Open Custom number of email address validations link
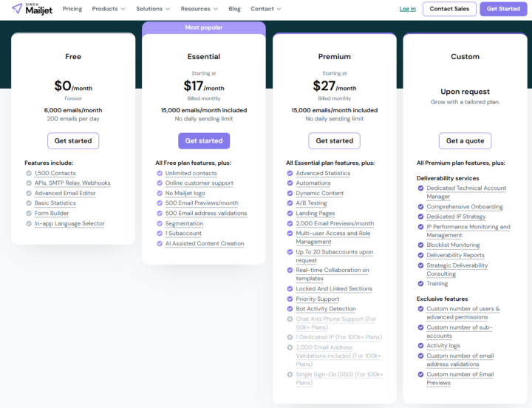532x408 pixels. click(x=460, y=360)
